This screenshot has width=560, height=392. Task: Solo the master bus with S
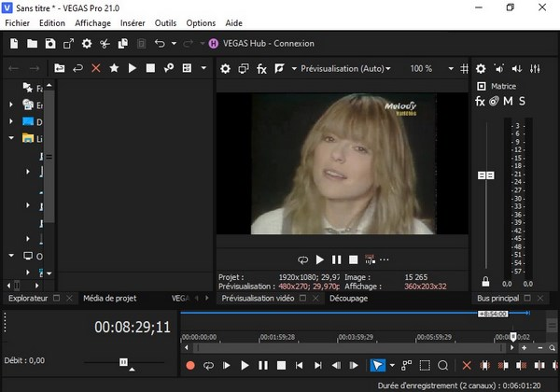[x=523, y=101]
